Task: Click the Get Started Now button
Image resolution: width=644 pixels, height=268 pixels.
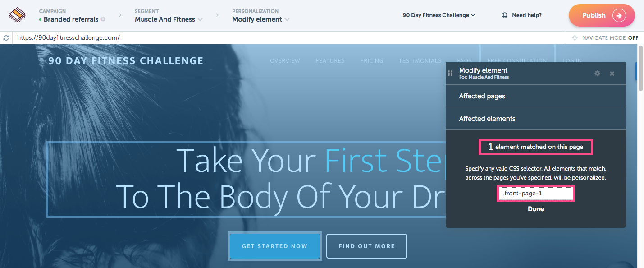Action: pos(275,246)
